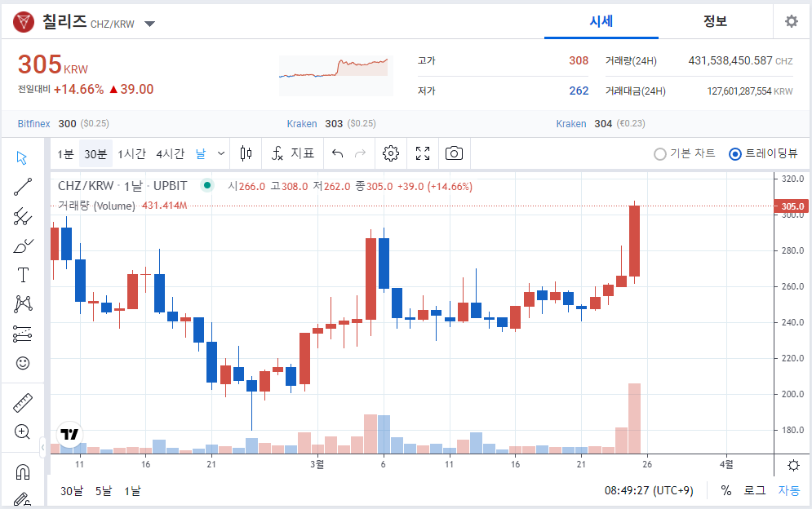Image resolution: width=812 pixels, height=509 pixels.
Task: Click the 저가 value 262
Action: 579,91
